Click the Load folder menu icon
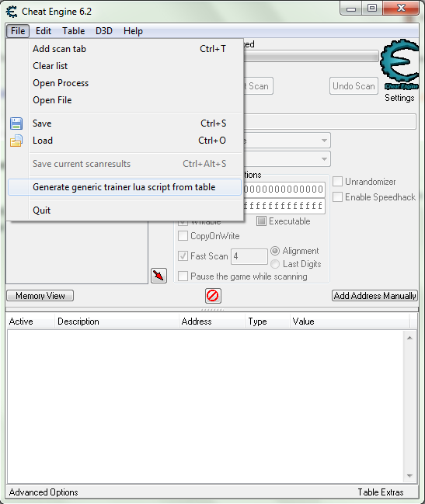 [16, 141]
